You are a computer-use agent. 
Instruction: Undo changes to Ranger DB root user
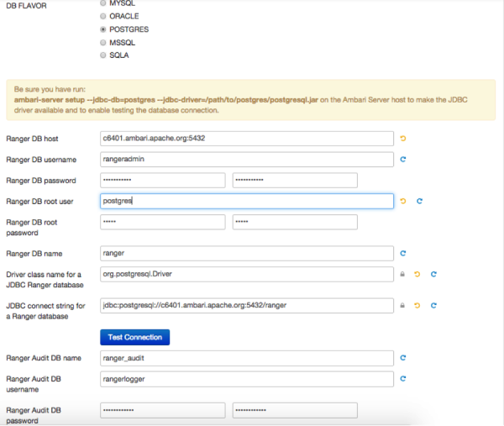tap(402, 201)
